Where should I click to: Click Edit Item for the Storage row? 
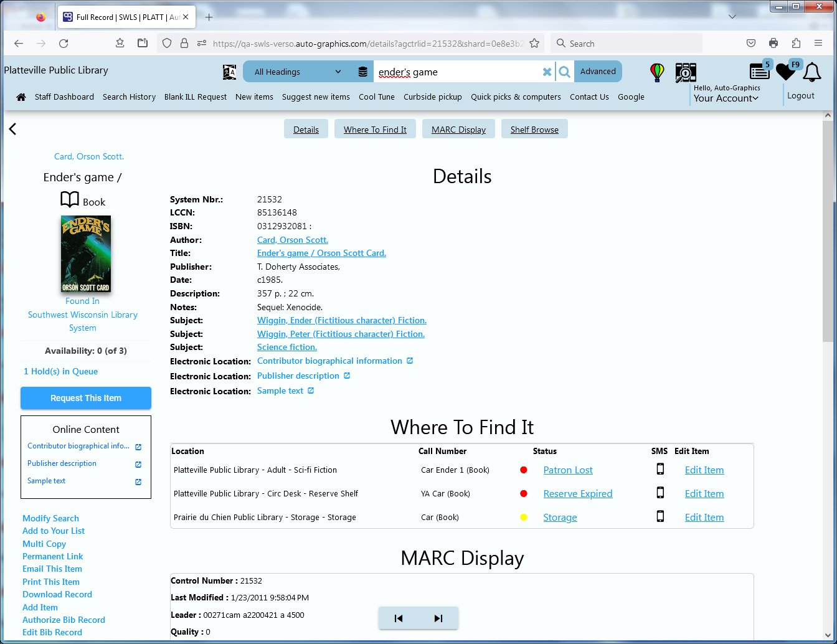point(704,518)
